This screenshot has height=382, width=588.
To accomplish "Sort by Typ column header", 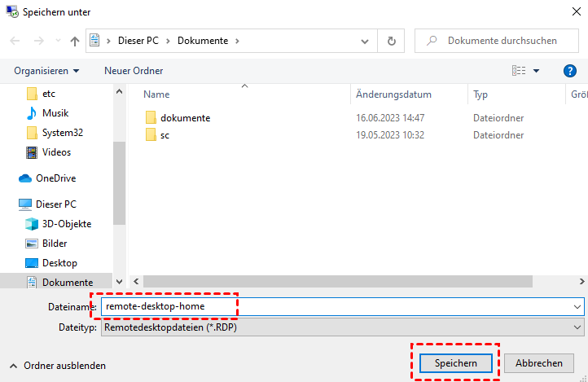I will click(x=480, y=94).
